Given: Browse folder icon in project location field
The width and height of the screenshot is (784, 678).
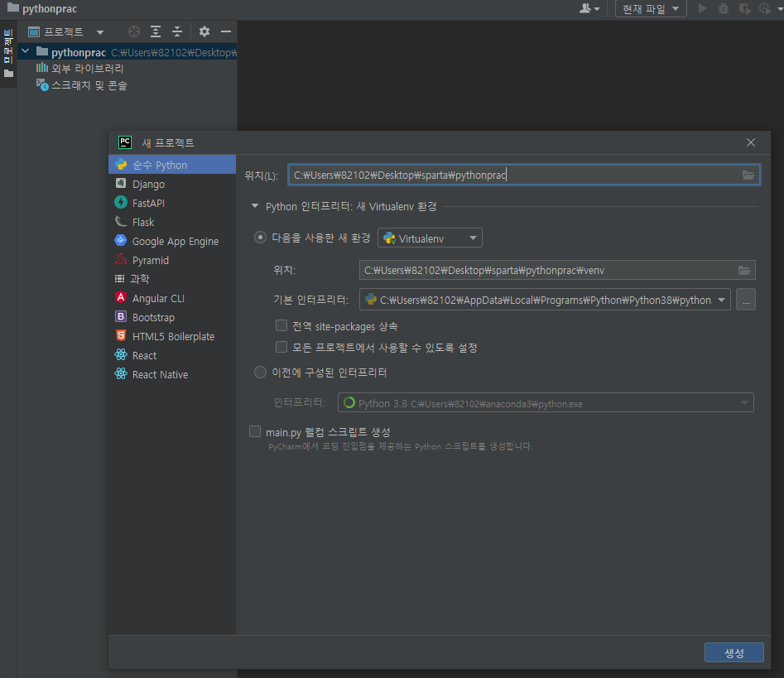Looking at the screenshot, I should tap(748, 175).
